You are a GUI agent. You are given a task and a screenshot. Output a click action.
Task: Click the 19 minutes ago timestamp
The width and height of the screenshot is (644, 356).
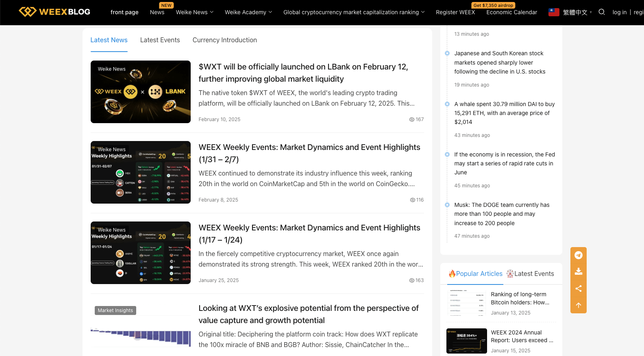(472, 85)
